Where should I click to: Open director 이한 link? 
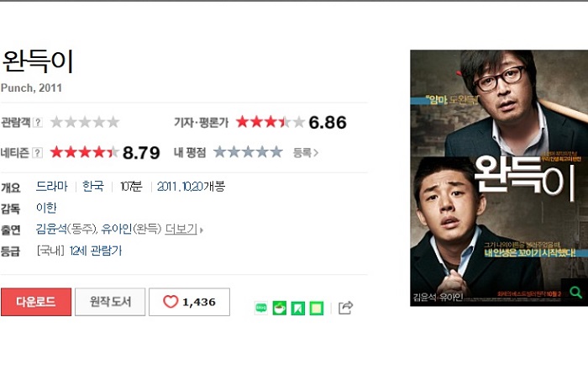point(46,208)
